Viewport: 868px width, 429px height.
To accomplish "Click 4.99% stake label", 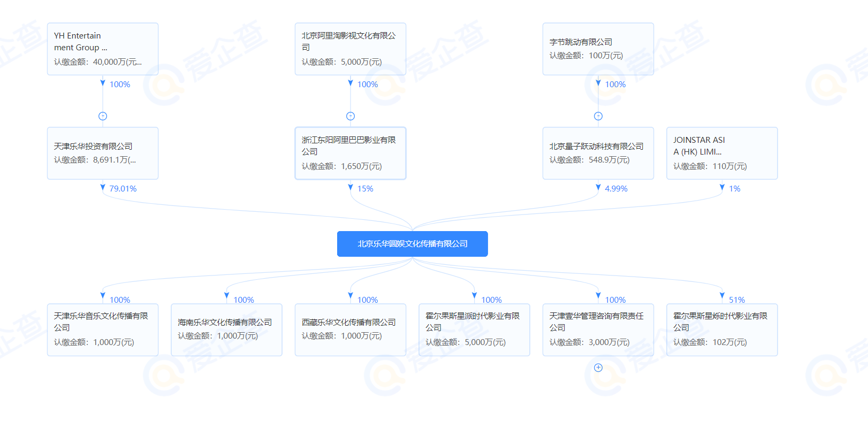I will 616,189.
